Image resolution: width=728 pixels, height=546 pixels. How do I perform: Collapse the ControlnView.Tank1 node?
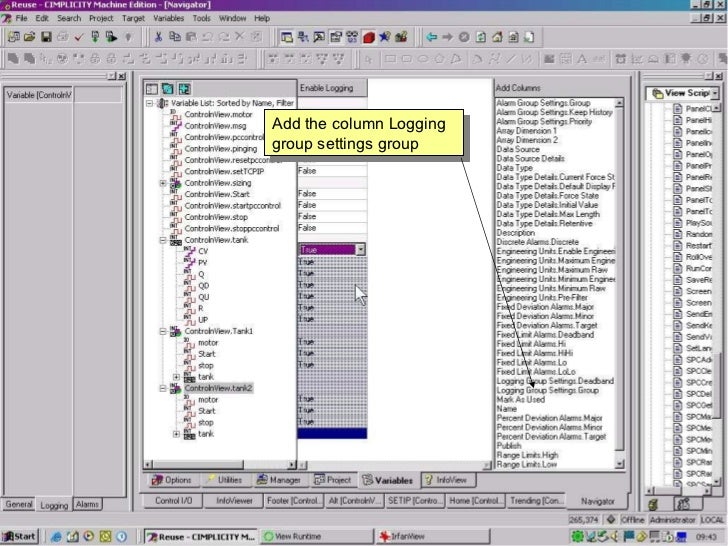(x=163, y=332)
